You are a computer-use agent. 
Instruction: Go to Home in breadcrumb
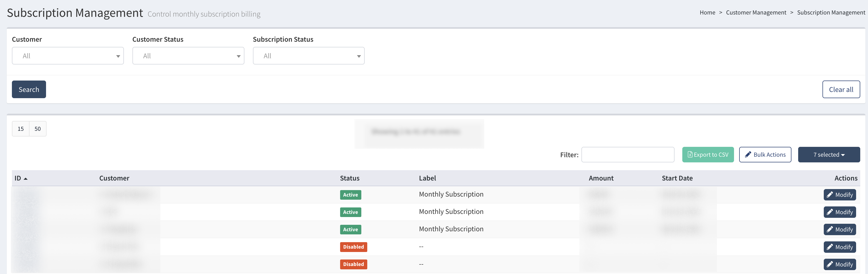707,12
